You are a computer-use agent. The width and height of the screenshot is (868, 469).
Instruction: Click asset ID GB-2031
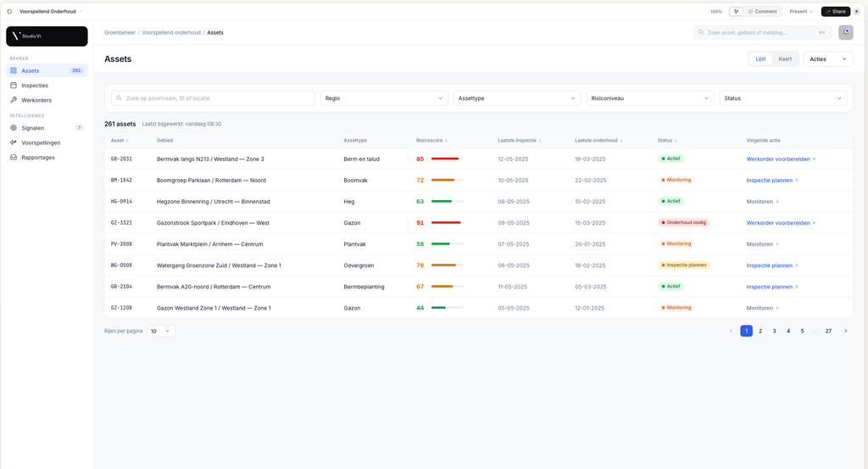[121, 159]
